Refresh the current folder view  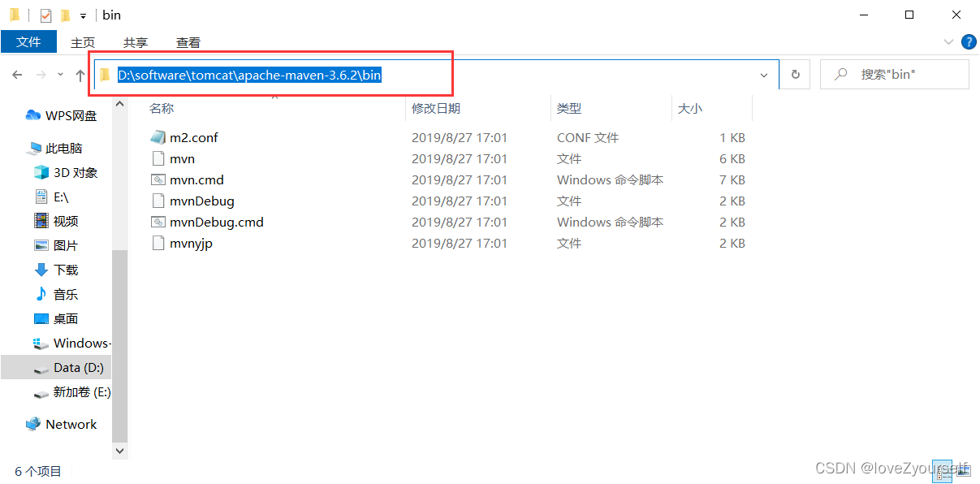coord(795,75)
